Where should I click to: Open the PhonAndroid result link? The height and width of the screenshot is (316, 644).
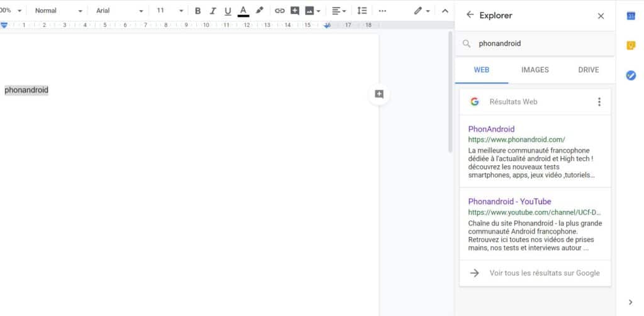coord(491,129)
